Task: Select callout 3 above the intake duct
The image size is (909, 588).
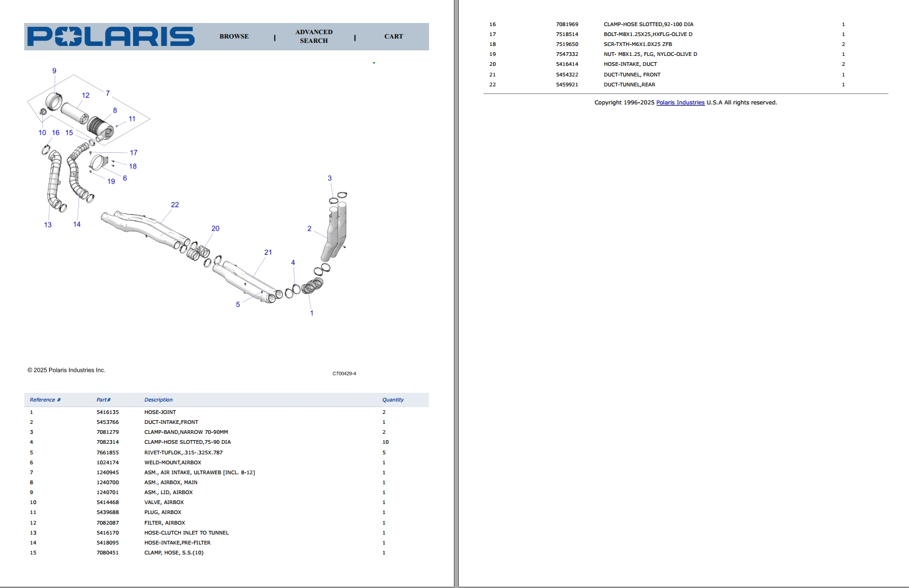Action: 330,179
